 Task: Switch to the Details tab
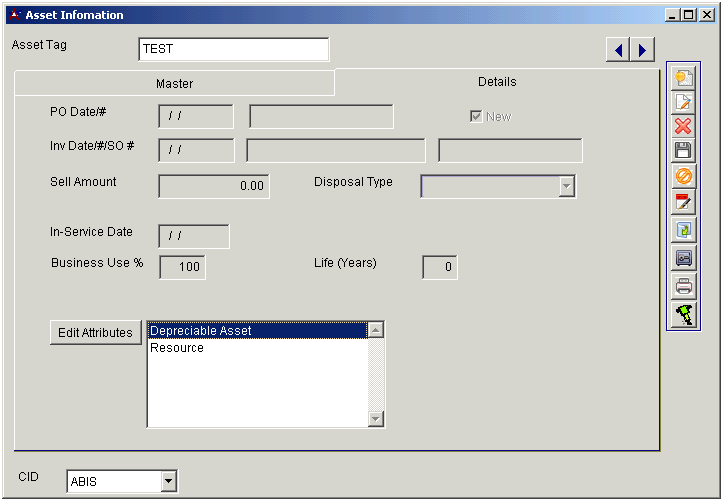point(497,82)
